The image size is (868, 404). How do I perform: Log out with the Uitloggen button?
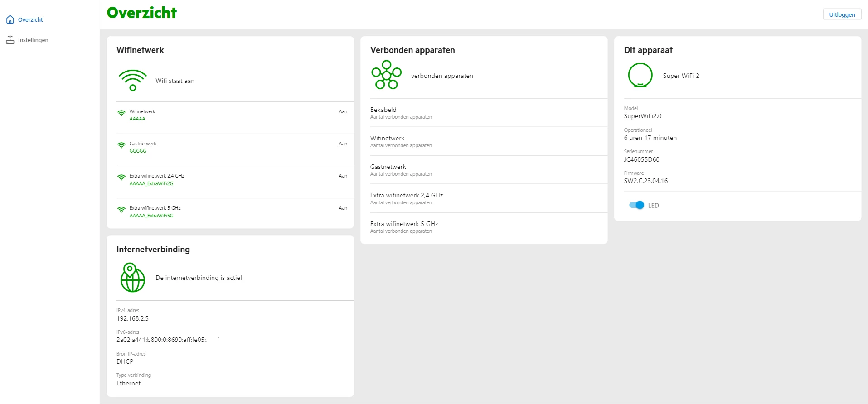pos(842,14)
